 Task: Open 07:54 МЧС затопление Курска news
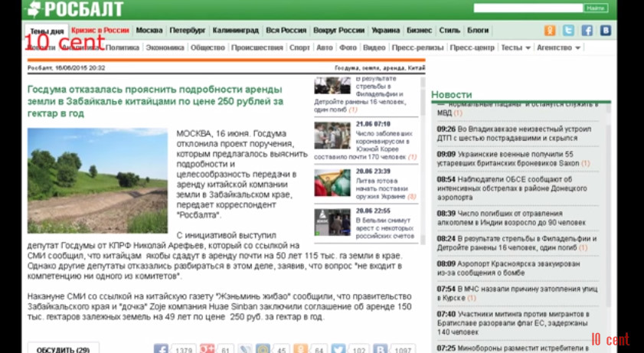point(517,293)
